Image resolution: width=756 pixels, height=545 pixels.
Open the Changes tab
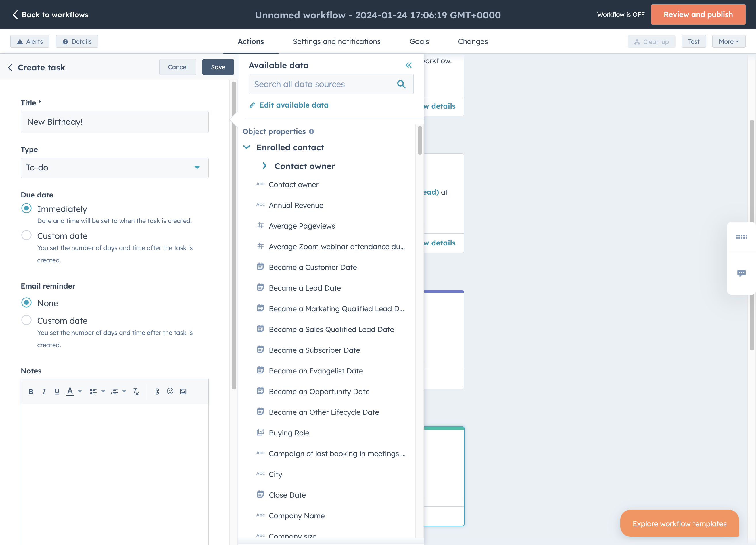[x=473, y=42]
